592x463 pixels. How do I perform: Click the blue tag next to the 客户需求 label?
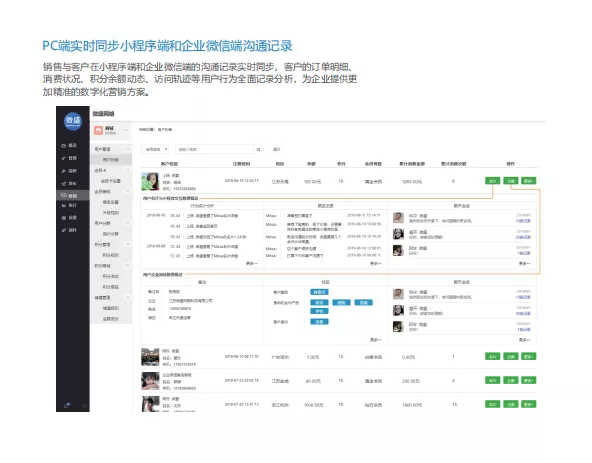319,292
